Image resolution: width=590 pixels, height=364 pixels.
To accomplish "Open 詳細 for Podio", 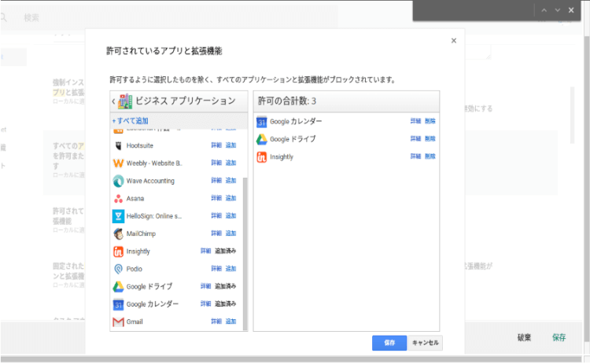I will pyautogui.click(x=216, y=269).
